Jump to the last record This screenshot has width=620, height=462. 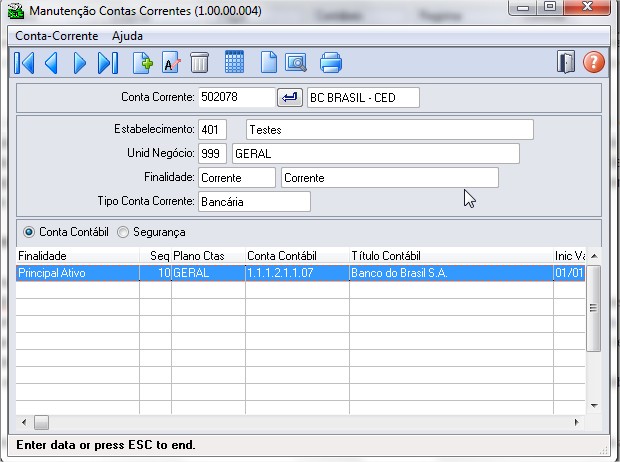(108, 63)
